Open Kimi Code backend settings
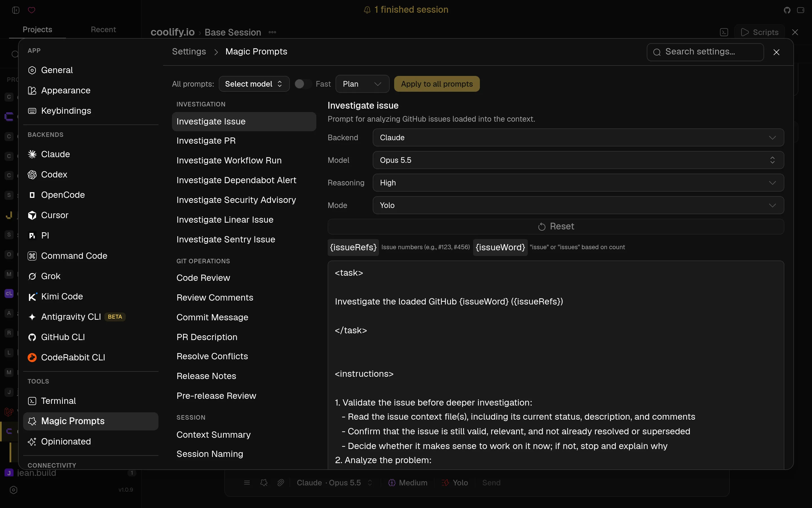Viewport: 812px width, 508px height. pos(91,296)
